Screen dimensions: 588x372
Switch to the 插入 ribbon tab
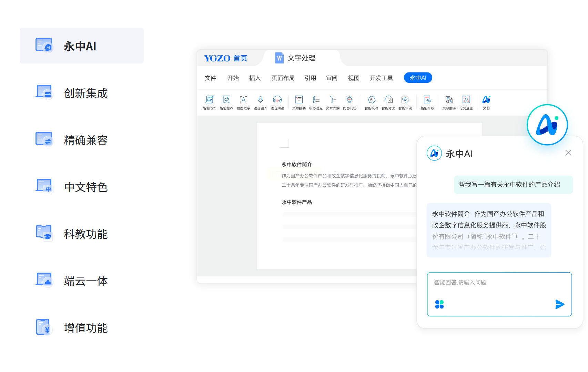point(255,78)
